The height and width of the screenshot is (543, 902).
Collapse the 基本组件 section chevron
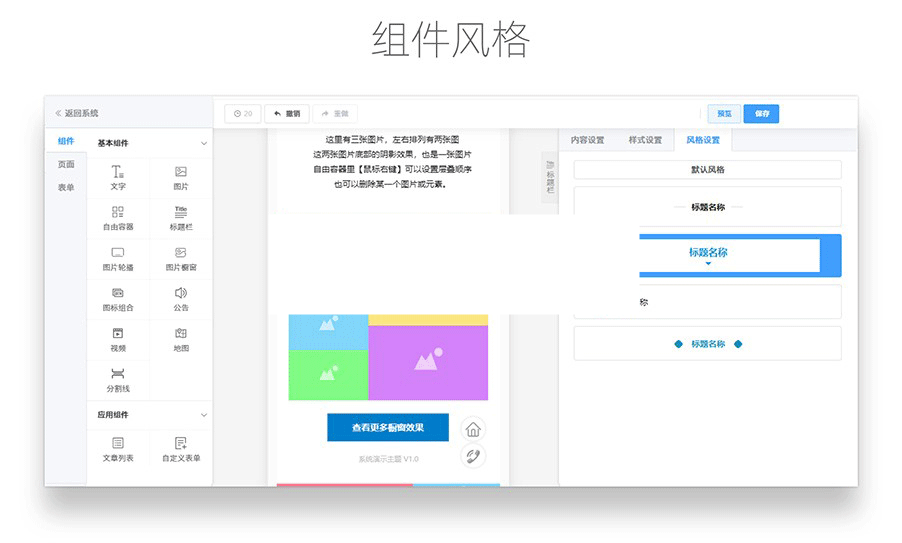[204, 144]
